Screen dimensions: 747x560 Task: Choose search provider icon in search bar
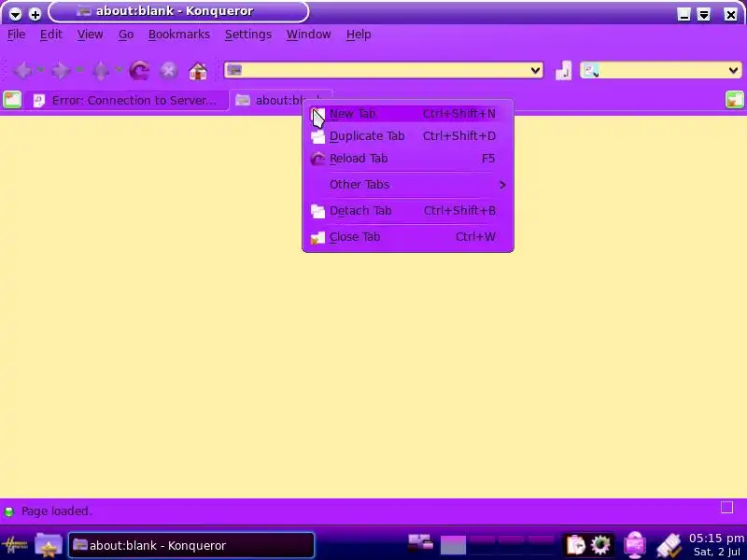click(591, 71)
